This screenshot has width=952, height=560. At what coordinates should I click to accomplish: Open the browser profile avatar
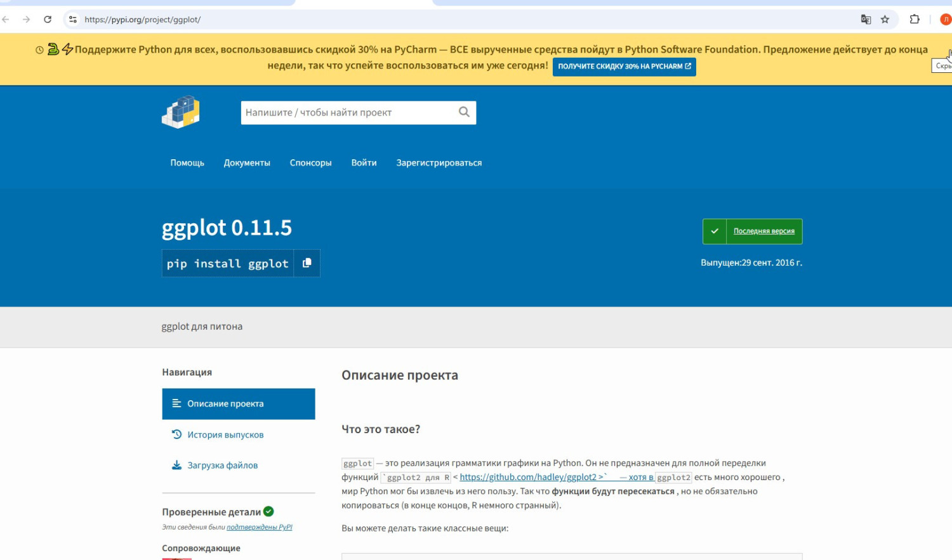(945, 20)
